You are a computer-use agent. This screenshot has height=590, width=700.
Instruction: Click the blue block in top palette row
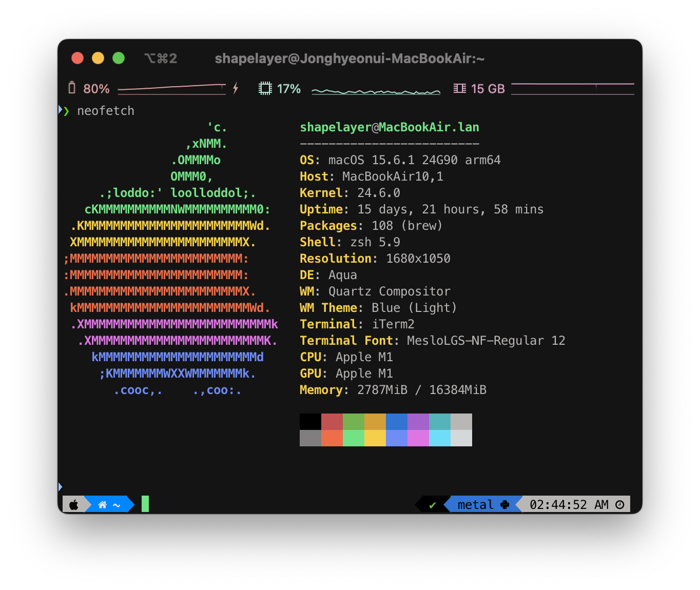coord(396,422)
